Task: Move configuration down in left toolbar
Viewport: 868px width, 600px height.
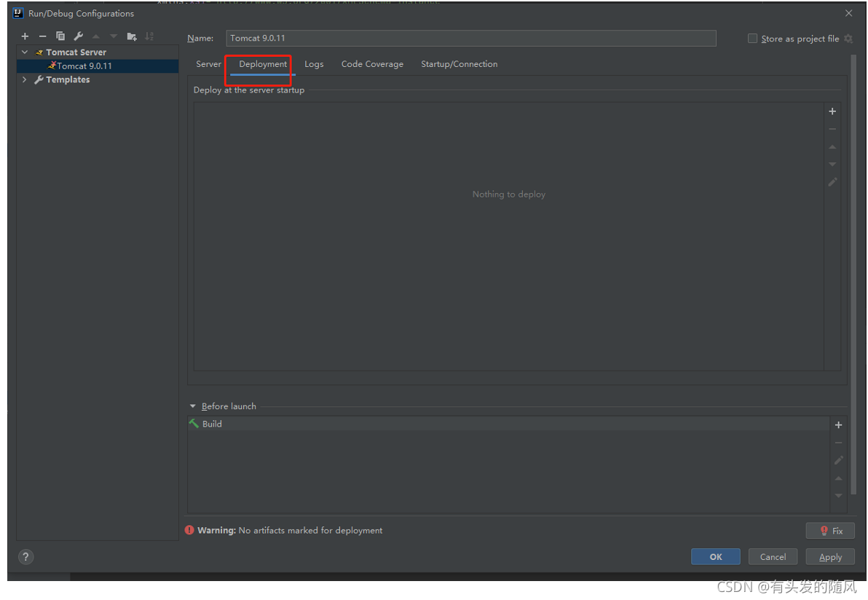Action: (114, 36)
